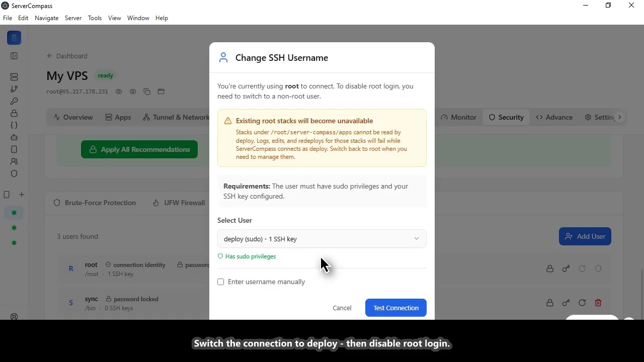This screenshot has width=644, height=362.
Task: Click the small device icon left of plus
Action: (7, 195)
